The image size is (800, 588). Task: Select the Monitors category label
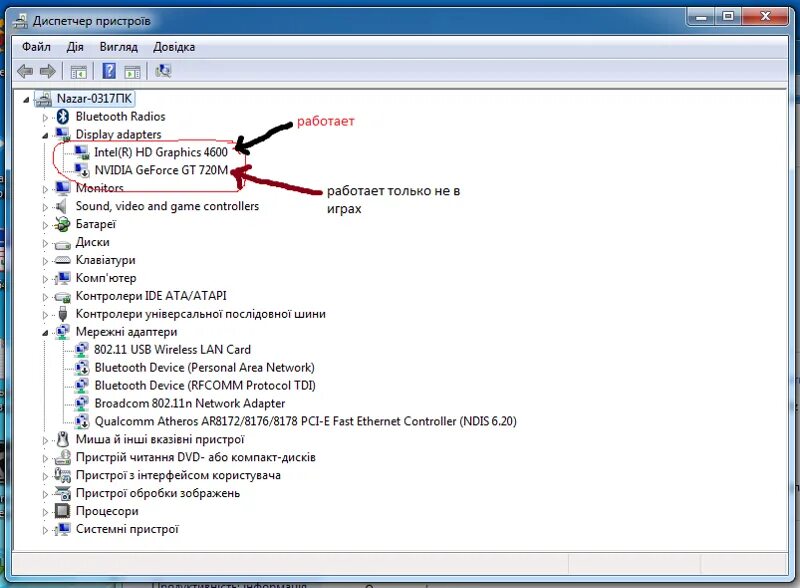click(x=99, y=188)
